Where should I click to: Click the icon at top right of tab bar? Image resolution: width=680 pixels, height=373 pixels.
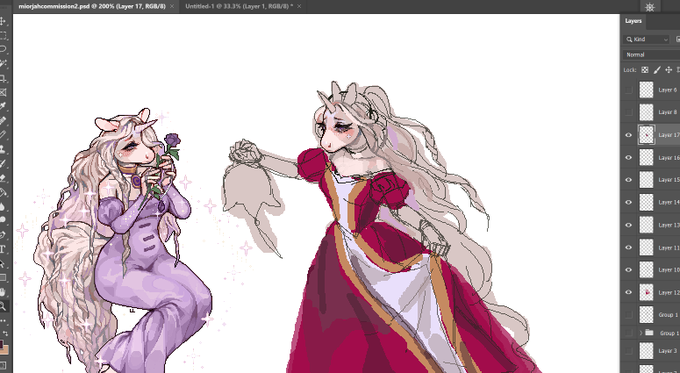[650, 7]
